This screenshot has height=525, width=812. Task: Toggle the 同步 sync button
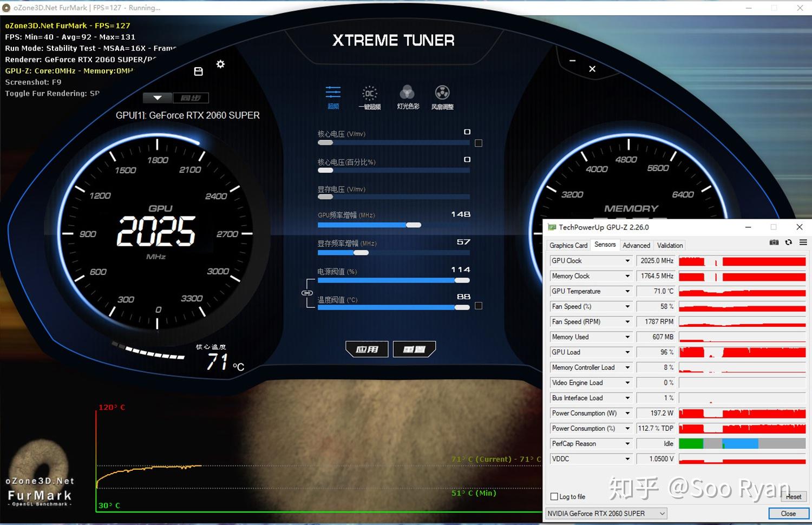pos(191,98)
